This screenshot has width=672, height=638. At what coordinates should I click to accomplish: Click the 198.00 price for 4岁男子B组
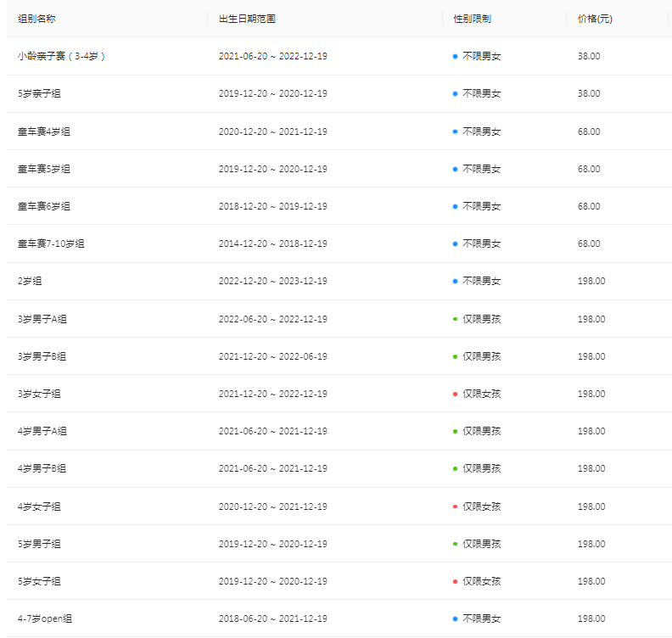pos(591,468)
